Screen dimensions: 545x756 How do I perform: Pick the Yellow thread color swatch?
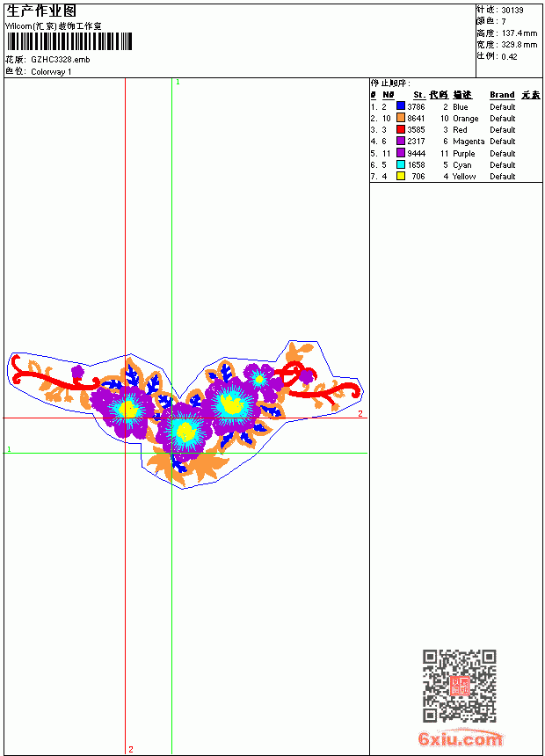(x=400, y=176)
